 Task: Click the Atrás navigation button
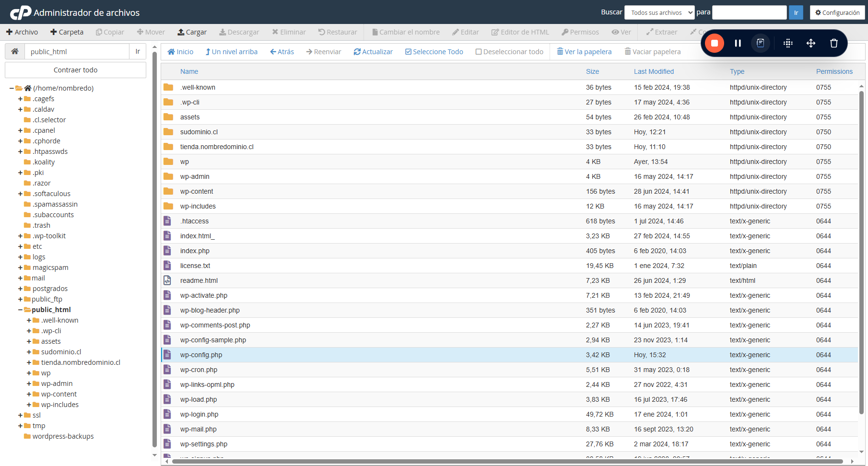click(x=282, y=52)
